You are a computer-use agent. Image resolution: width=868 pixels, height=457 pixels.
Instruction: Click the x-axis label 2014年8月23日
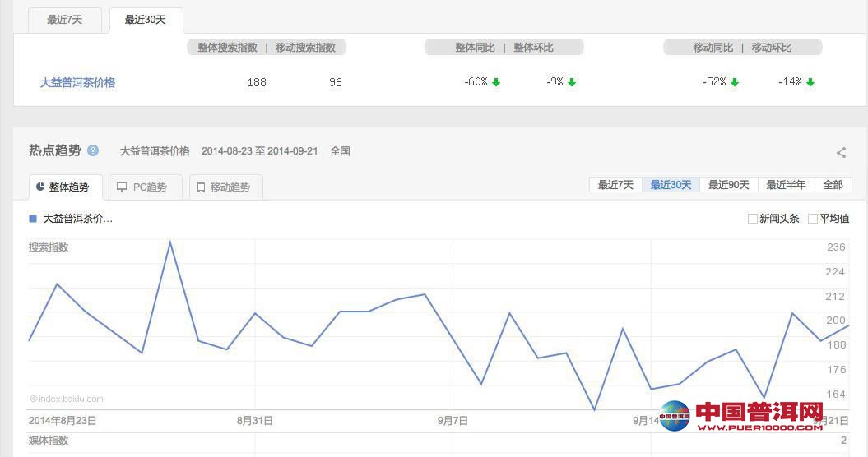(x=63, y=421)
